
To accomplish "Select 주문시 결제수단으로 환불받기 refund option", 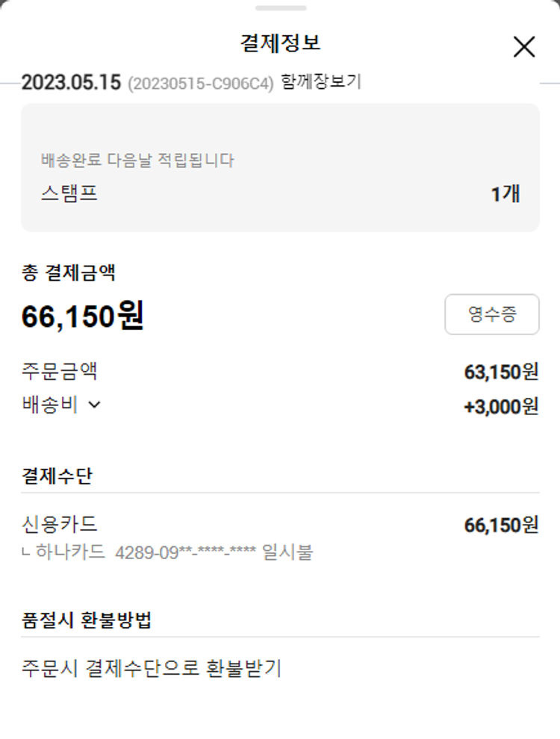I will pos(152,668).
